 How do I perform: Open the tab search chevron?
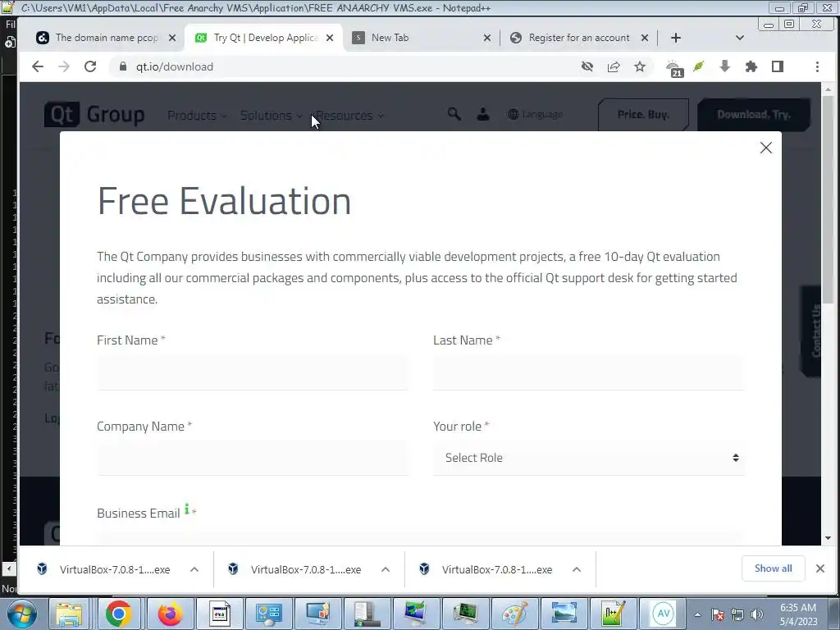[740, 38]
